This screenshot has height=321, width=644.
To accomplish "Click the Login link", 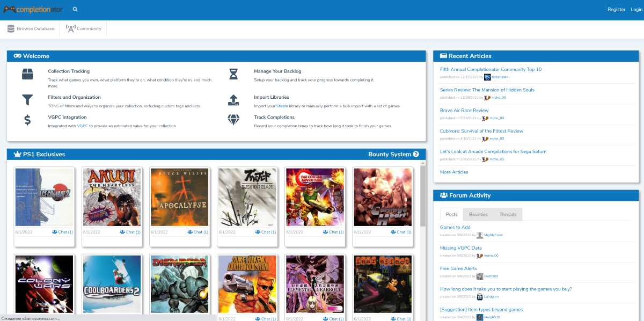I will coord(636,10).
